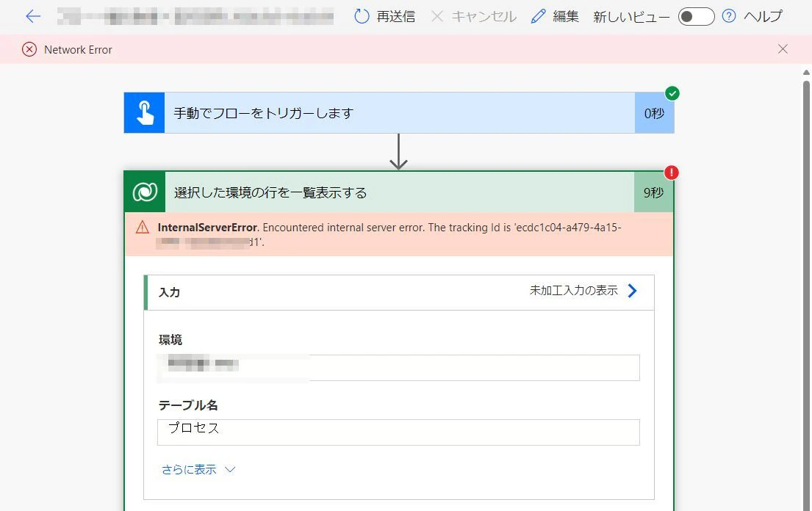Image resolution: width=812 pixels, height=511 pixels.
Task: Open the flow editor with 編集
Action: (x=555, y=17)
